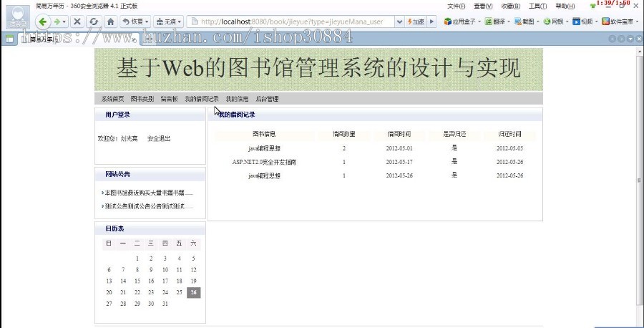
Task: Click the 2012-05-01 borrow date
Action: tap(399, 148)
